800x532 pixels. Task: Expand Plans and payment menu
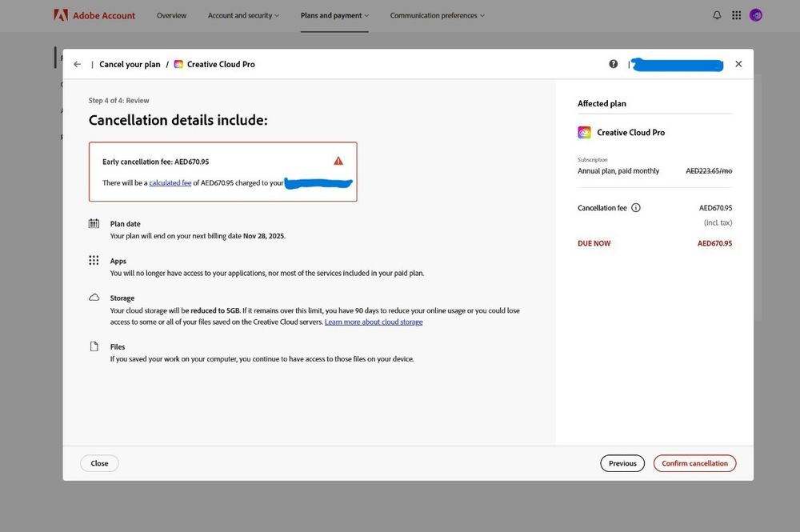point(334,15)
